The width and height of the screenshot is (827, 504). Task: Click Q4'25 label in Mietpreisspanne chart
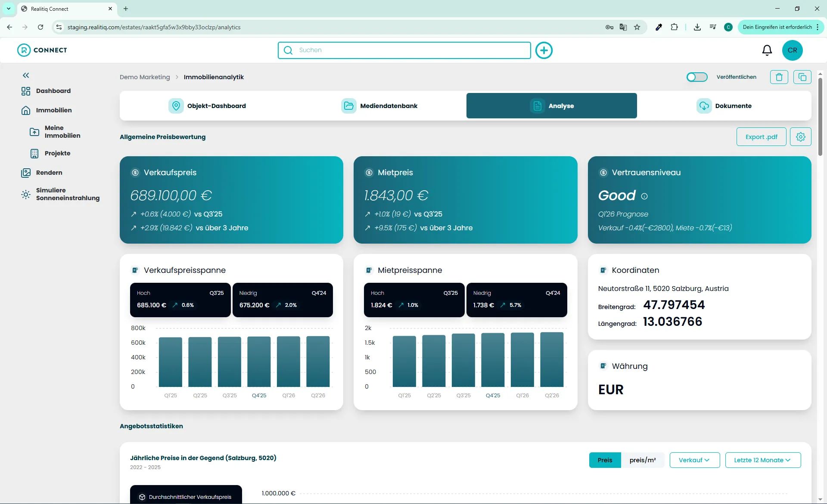(493, 395)
